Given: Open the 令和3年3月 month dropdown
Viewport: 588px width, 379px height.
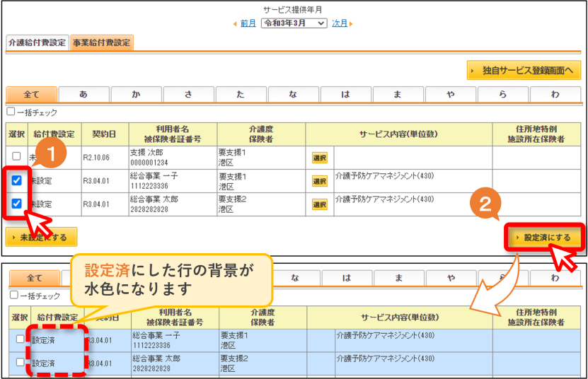Looking at the screenshot, I should click(x=294, y=23).
